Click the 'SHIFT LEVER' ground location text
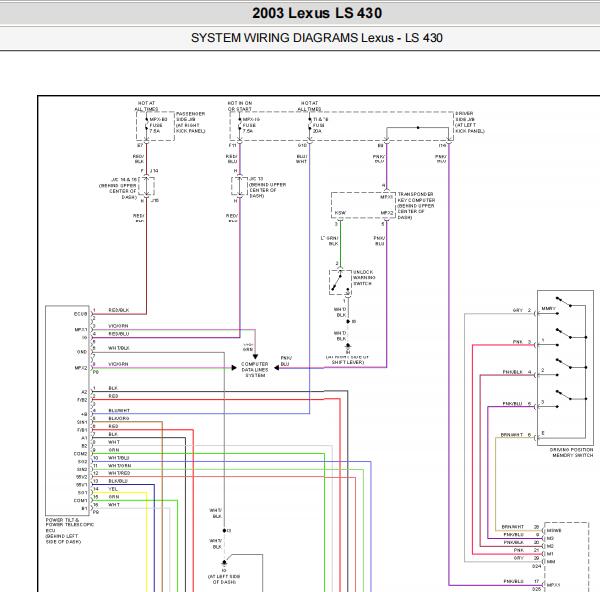This screenshot has height=592, width=600. coord(347,362)
